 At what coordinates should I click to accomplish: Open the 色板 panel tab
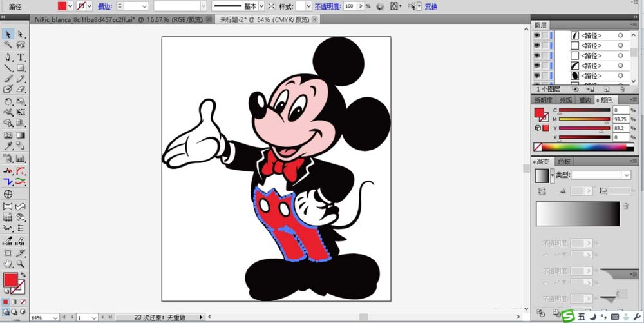[x=565, y=161]
